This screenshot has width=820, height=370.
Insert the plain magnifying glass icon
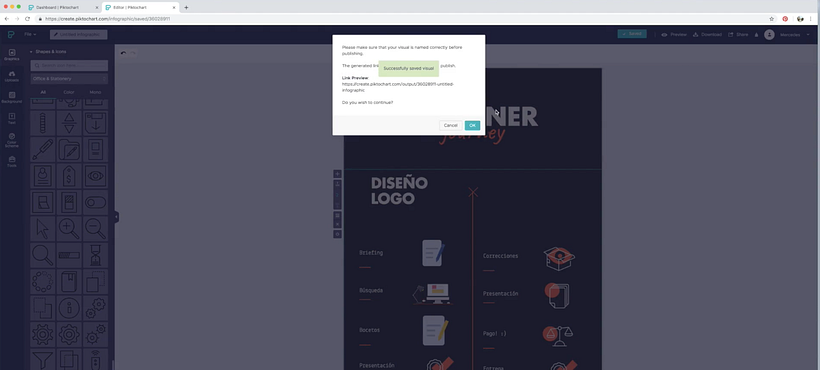(43, 255)
